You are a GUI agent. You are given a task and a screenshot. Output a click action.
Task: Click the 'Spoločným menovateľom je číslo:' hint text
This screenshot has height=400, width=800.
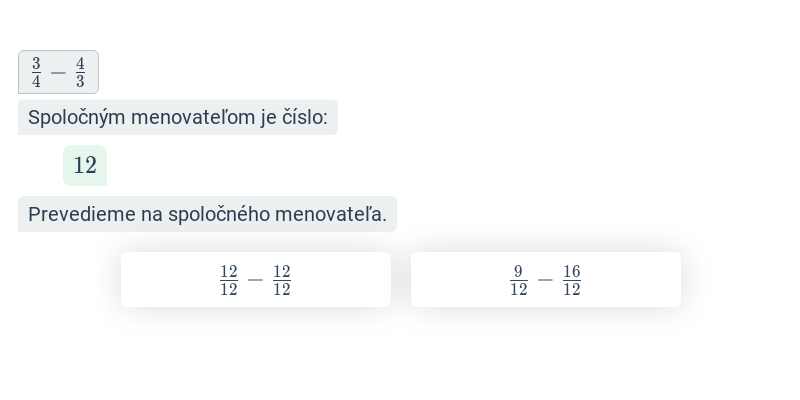coord(178,117)
